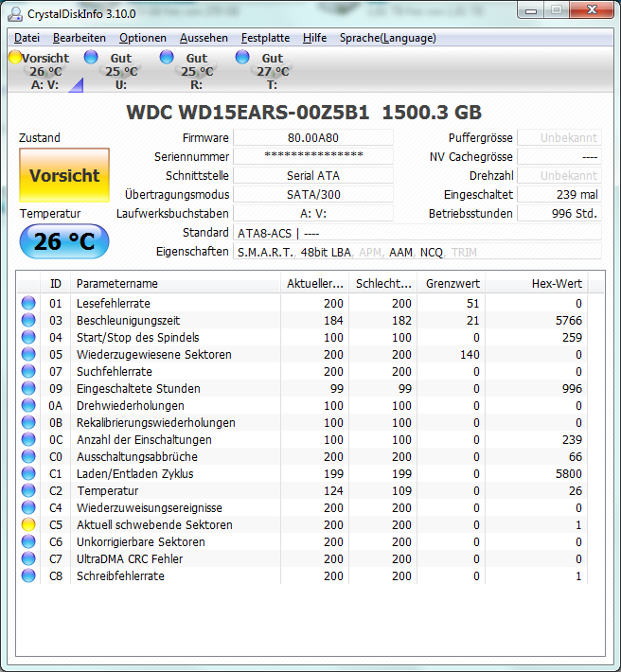Screen dimensions: 621x672
Task: Click the masked Seriennummer field
Action: tap(313, 156)
